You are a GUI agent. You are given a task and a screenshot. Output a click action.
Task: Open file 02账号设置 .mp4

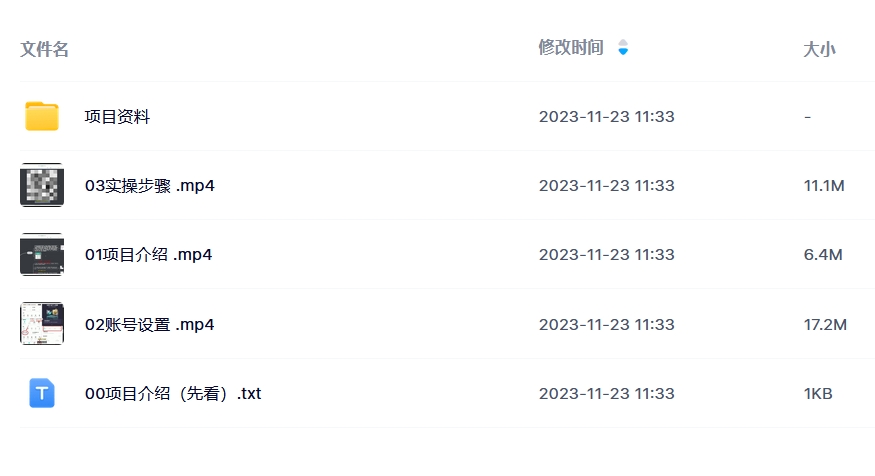pos(150,325)
